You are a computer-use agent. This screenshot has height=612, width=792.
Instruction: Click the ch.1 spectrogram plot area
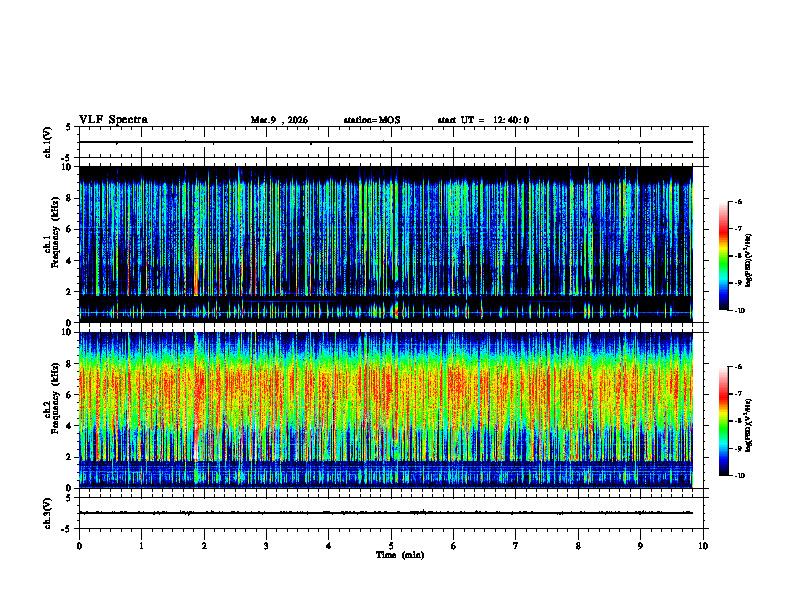(386, 244)
